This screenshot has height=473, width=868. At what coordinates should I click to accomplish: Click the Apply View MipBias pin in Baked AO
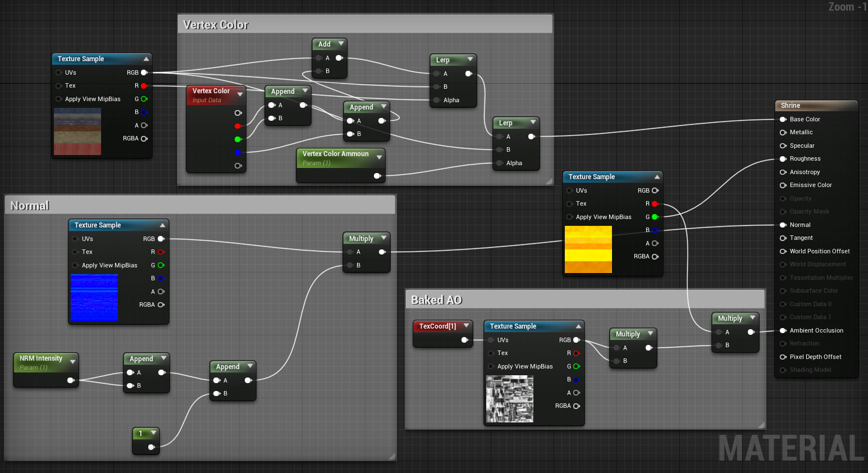pyautogui.click(x=491, y=366)
